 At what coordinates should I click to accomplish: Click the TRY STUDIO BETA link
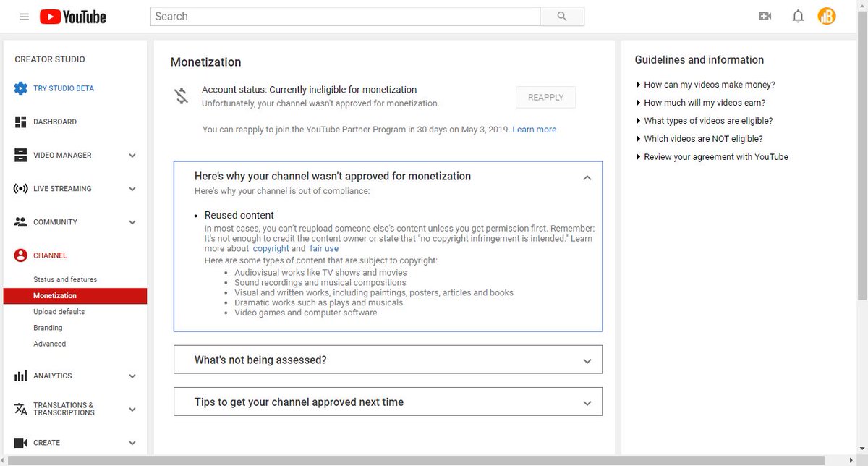(64, 88)
